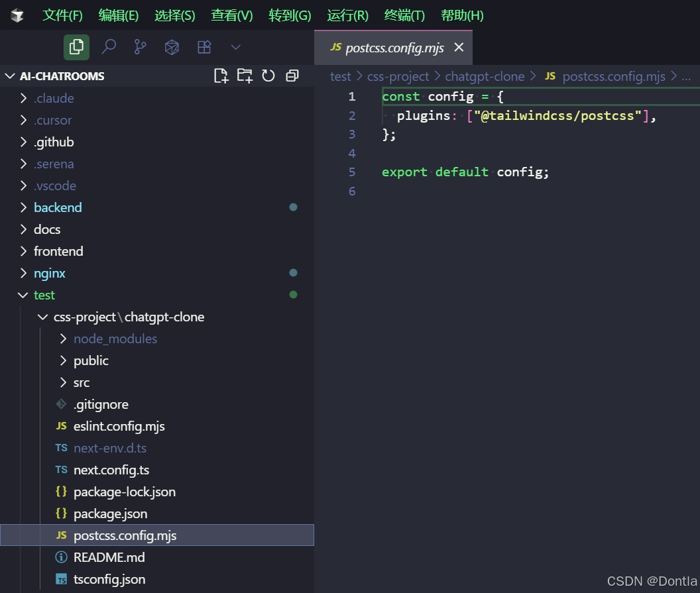
Task: Click the "@tailwindcss/postcss" string in code
Action: tap(557, 115)
